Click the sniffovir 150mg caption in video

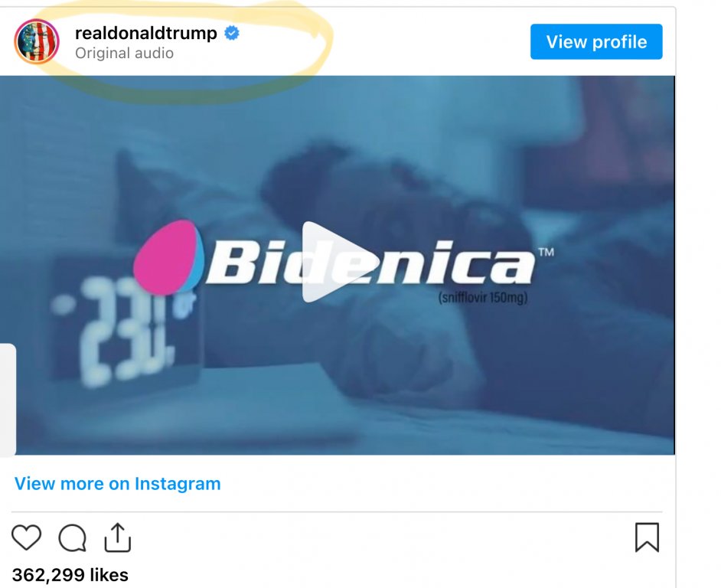point(483,298)
